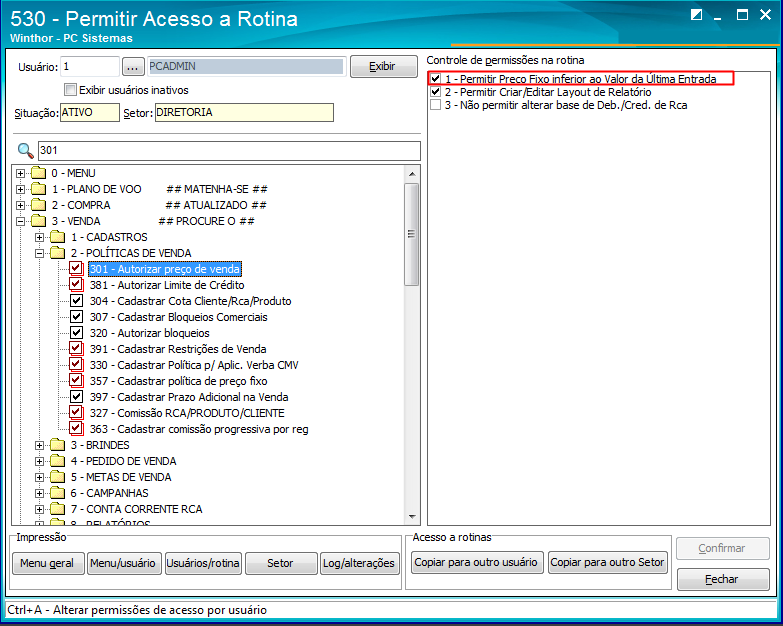This screenshot has height=626, width=783.
Task: Click the Setor print button
Action: click(x=281, y=563)
